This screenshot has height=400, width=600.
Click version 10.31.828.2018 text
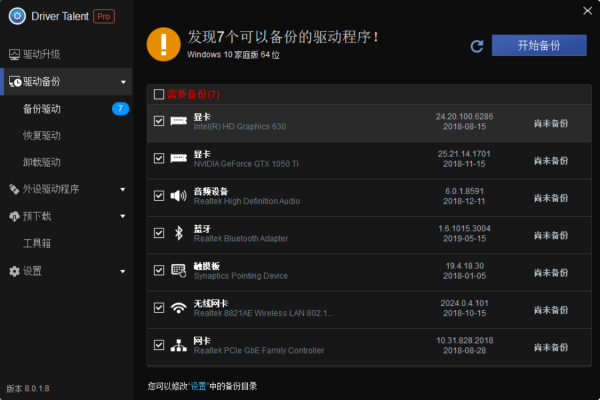(x=465, y=341)
